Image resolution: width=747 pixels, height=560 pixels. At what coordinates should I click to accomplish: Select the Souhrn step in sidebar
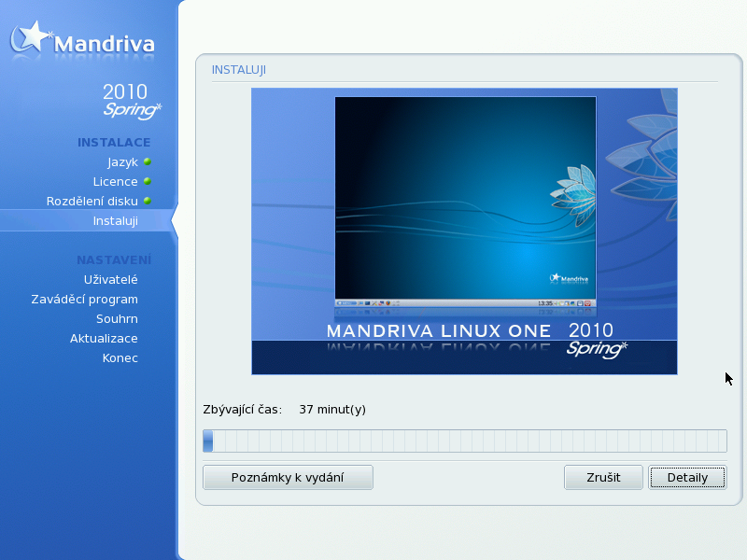117,318
